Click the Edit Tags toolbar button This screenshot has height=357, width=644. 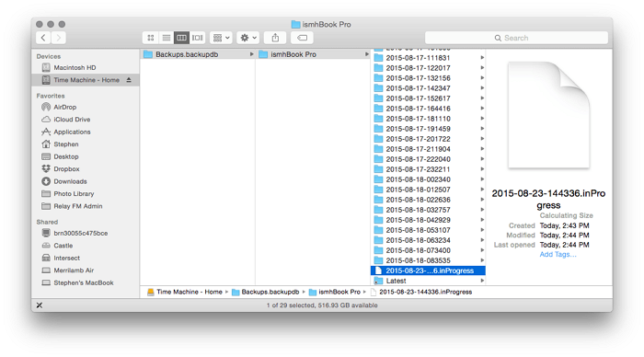coord(302,38)
